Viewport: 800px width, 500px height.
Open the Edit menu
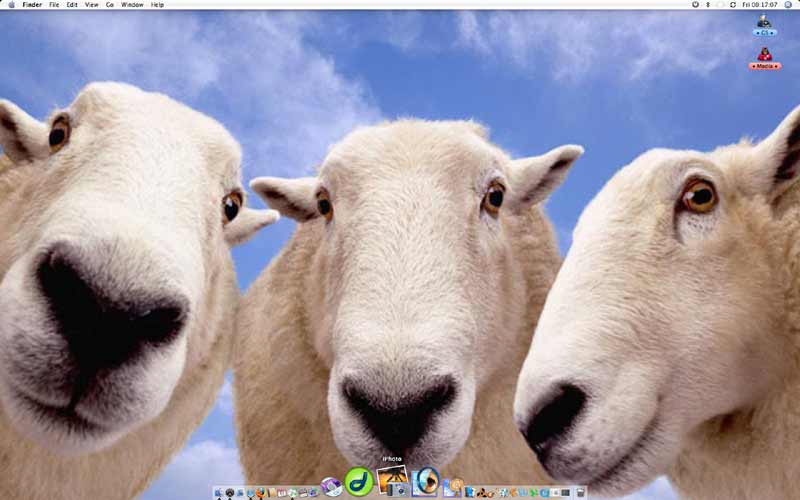coord(72,5)
